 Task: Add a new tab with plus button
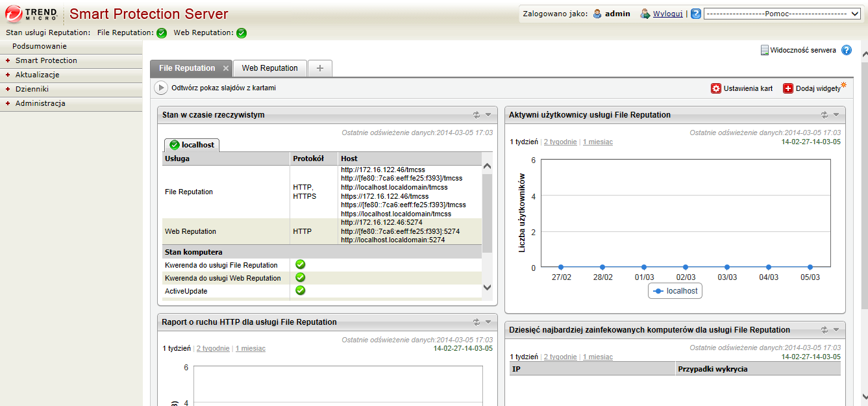pyautogui.click(x=319, y=68)
